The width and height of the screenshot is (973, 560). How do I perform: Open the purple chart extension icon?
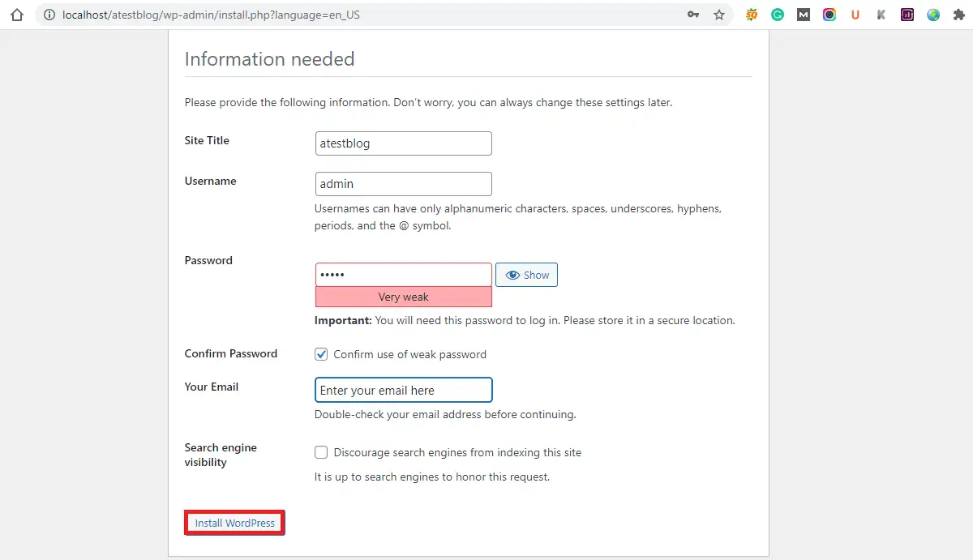907,15
